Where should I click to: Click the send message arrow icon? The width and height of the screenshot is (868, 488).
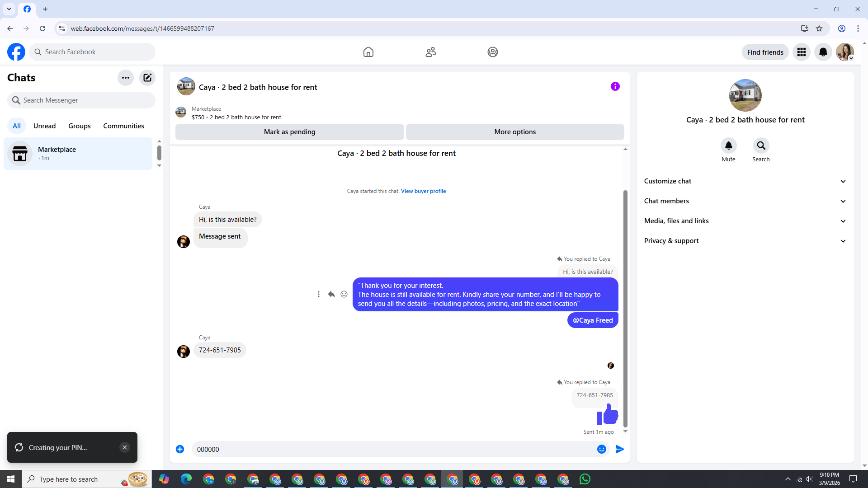point(620,449)
